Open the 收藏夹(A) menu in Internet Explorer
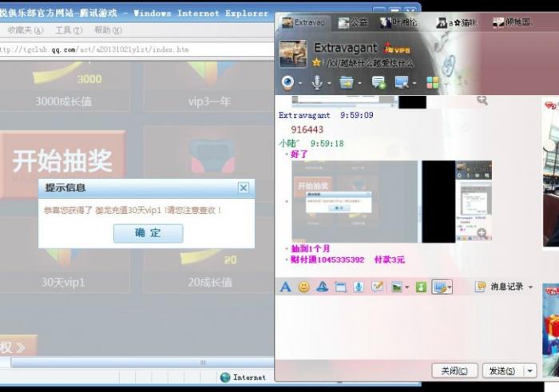559x392 pixels. coord(26,30)
